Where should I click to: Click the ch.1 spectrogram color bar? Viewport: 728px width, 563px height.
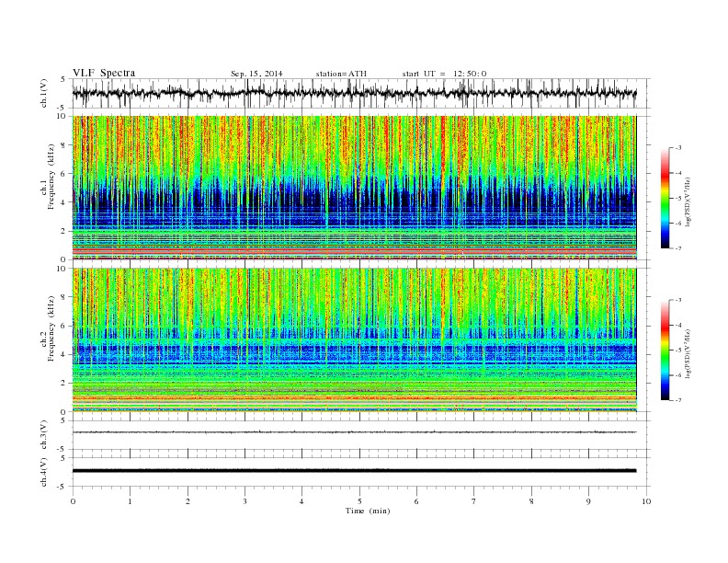[x=665, y=198]
